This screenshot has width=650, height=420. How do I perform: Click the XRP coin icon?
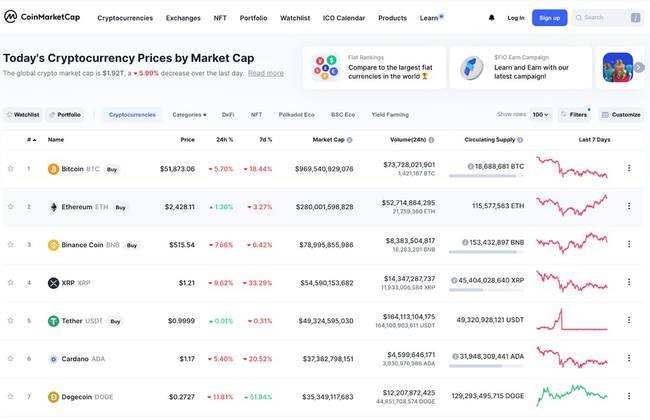click(x=53, y=283)
